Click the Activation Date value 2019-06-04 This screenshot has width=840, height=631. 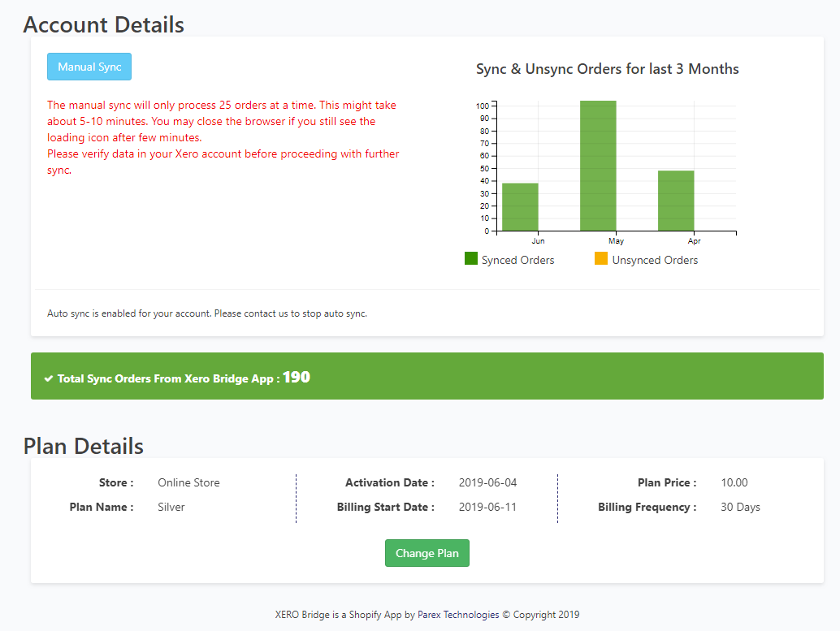point(487,482)
